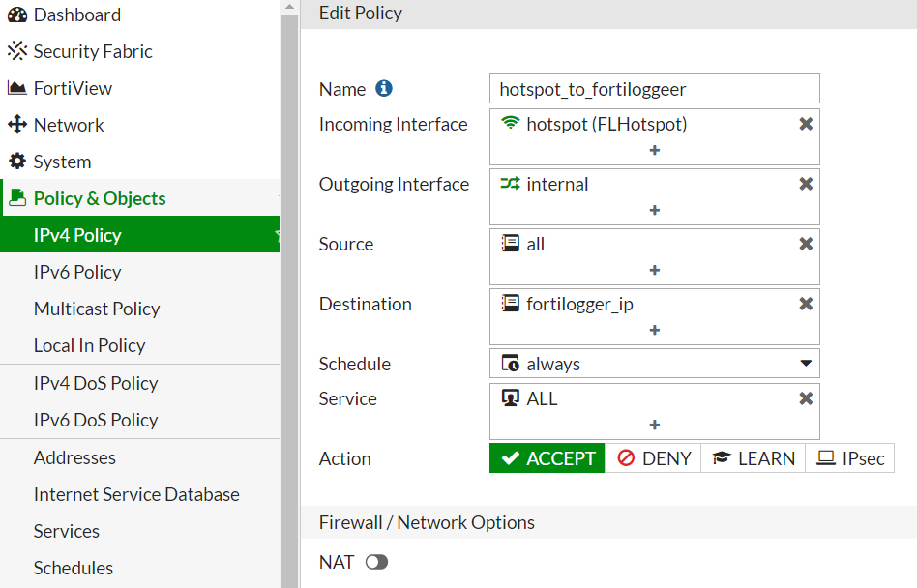The width and height of the screenshot is (917, 588).
Task: Click the Edit Policy title
Action: click(x=360, y=13)
